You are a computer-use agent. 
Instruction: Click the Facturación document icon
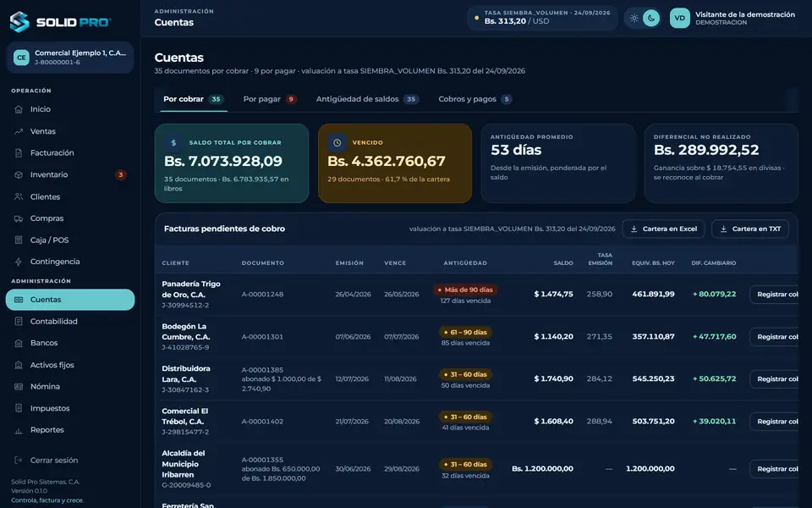pos(19,153)
